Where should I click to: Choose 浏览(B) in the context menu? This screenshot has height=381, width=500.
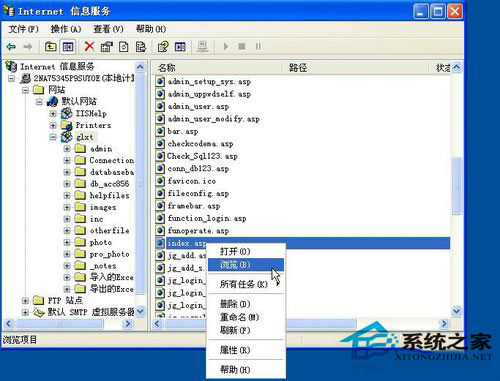[x=246, y=265]
